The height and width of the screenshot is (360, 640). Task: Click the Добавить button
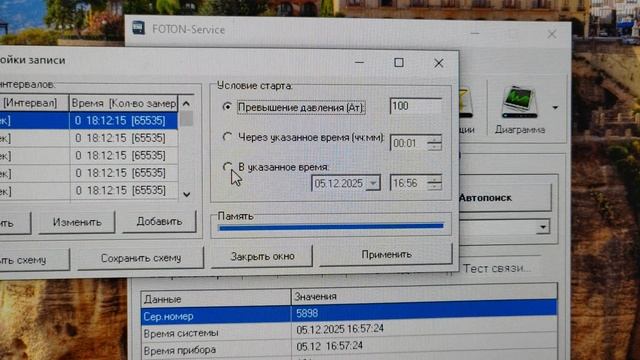[159, 222]
